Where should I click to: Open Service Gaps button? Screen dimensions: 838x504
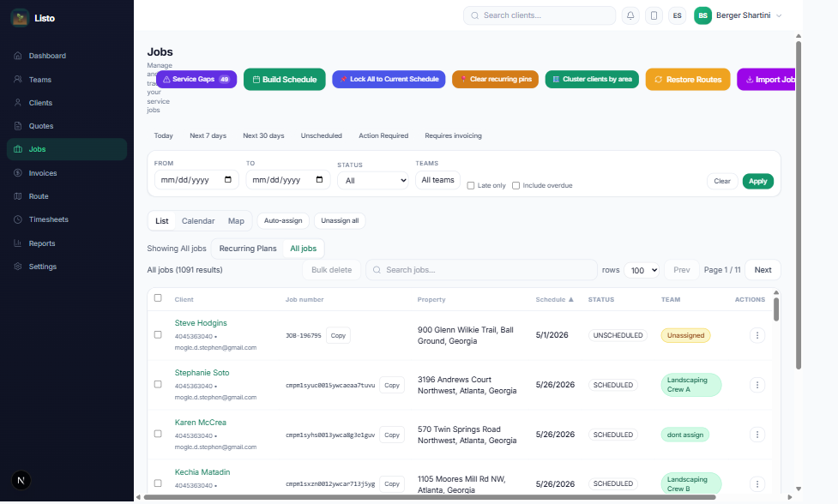point(196,79)
